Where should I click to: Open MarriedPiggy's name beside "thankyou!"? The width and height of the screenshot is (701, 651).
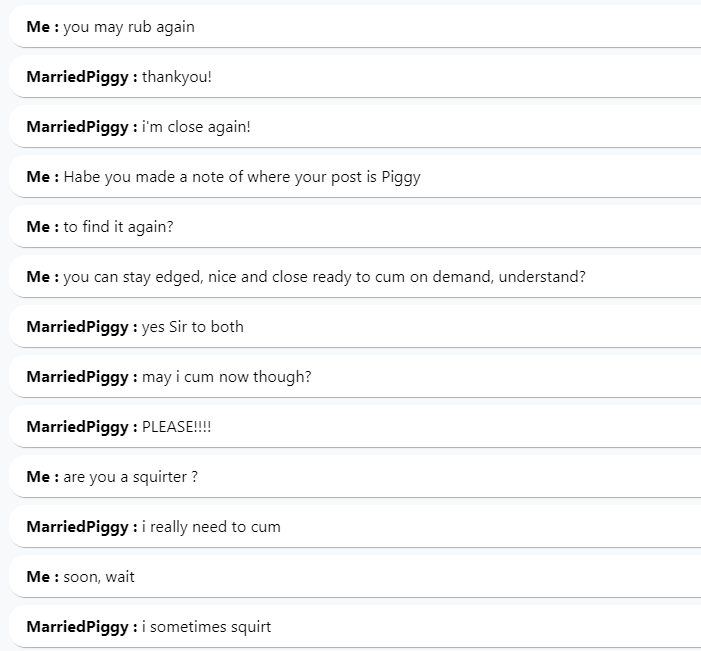pos(78,77)
